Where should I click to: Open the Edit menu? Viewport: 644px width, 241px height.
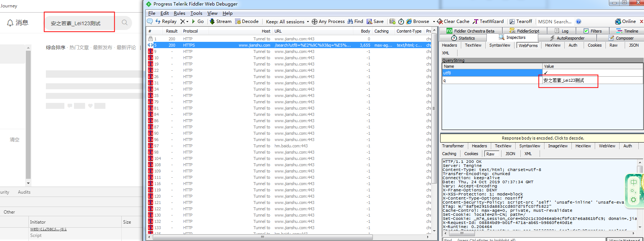165,13
